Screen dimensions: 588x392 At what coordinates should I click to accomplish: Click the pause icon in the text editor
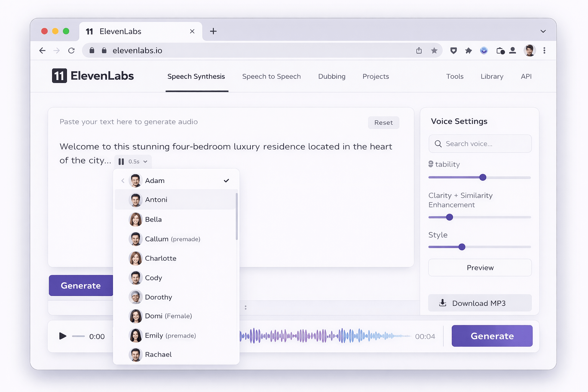(x=121, y=161)
